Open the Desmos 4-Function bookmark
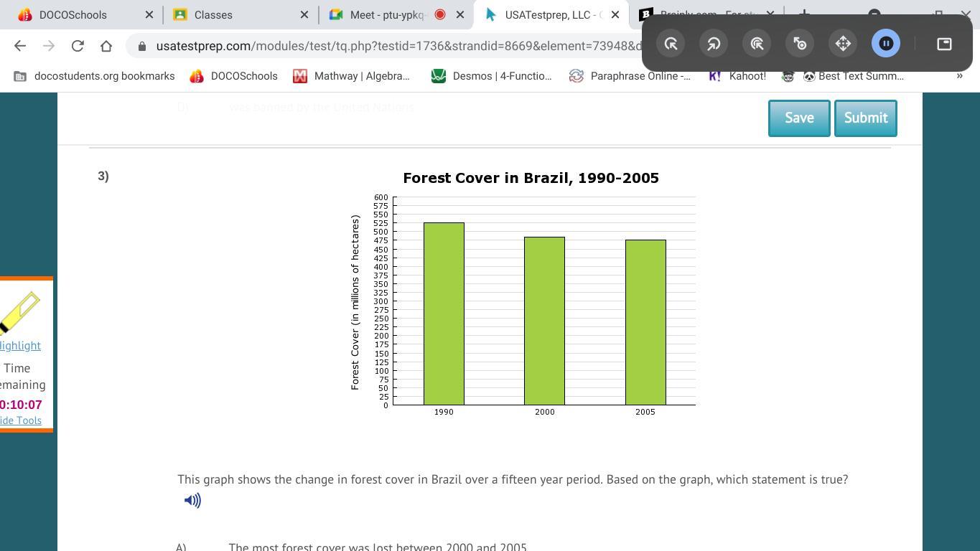 pos(492,75)
